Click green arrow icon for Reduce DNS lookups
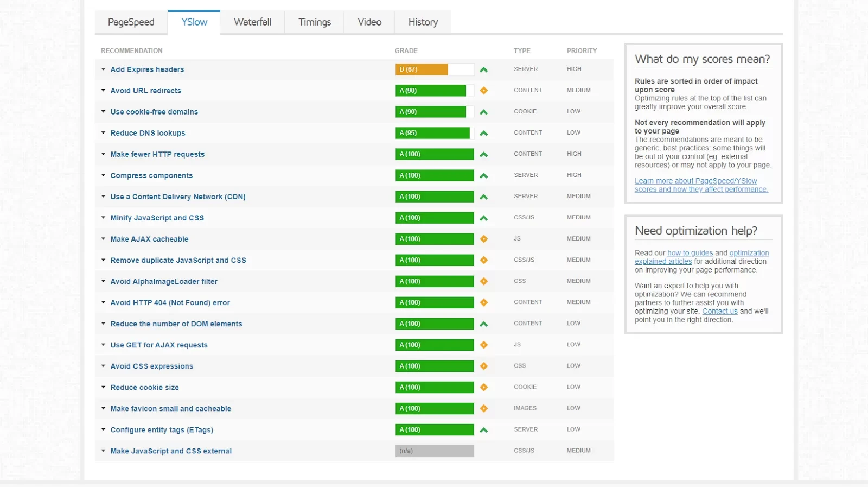Screen dimensions: 868x487 484,134
